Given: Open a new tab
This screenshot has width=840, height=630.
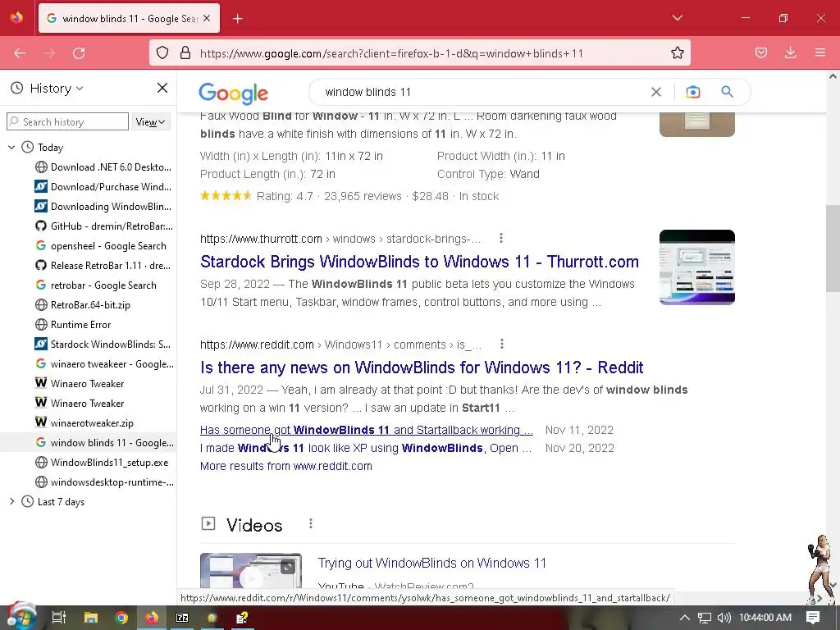Looking at the screenshot, I should pyautogui.click(x=238, y=19).
